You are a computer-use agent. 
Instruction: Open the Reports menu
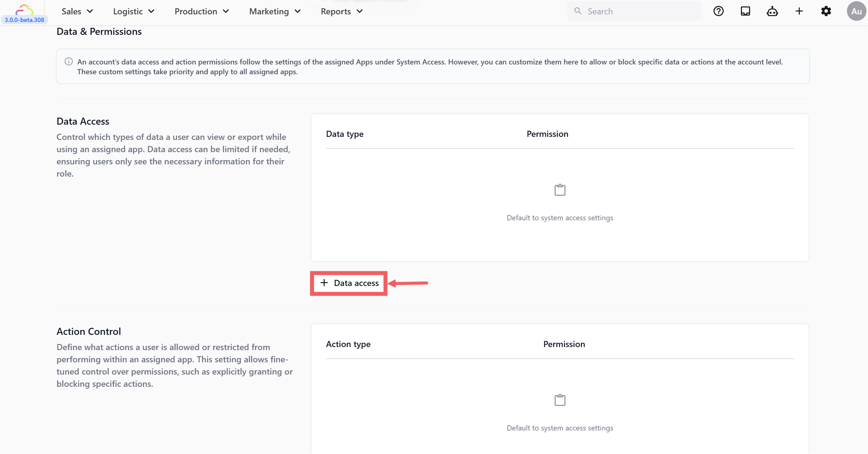click(x=341, y=12)
